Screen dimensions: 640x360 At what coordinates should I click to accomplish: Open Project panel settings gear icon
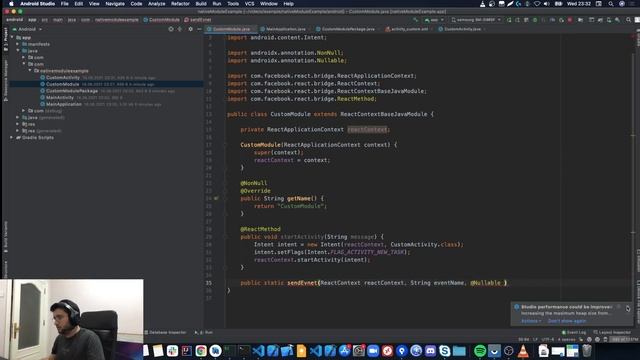(x=190, y=29)
